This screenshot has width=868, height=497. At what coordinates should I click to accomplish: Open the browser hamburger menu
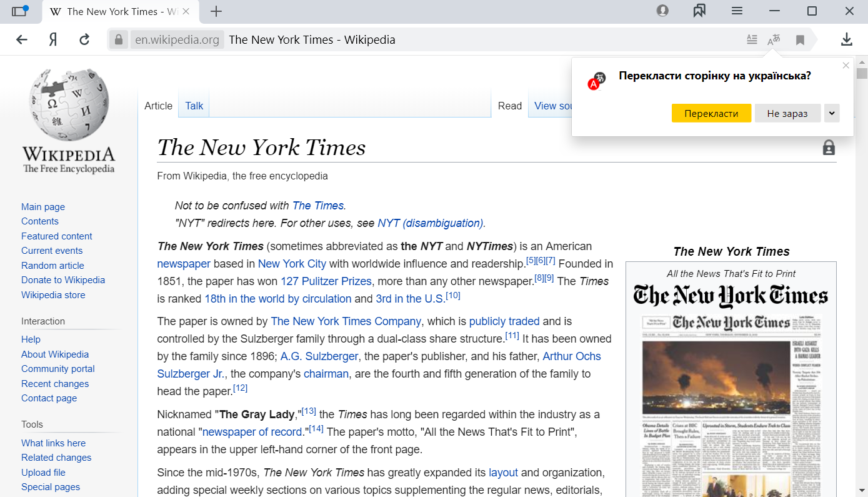pyautogui.click(x=737, y=11)
